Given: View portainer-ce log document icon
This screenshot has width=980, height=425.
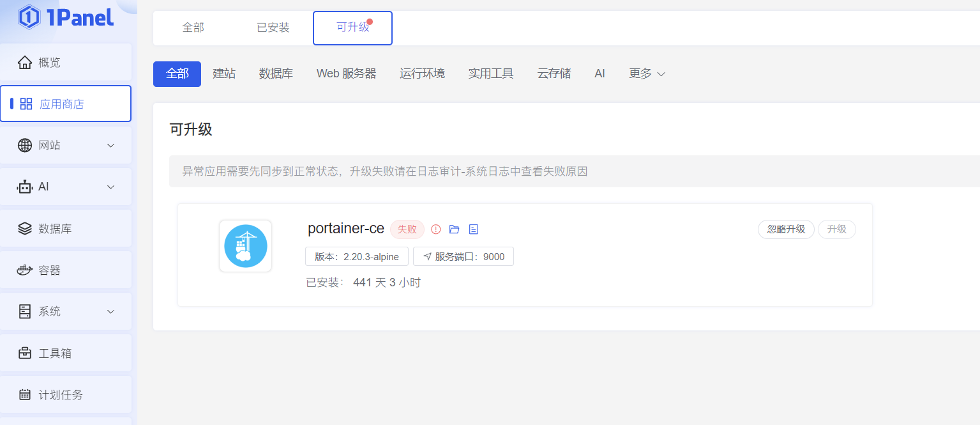Looking at the screenshot, I should point(474,229).
